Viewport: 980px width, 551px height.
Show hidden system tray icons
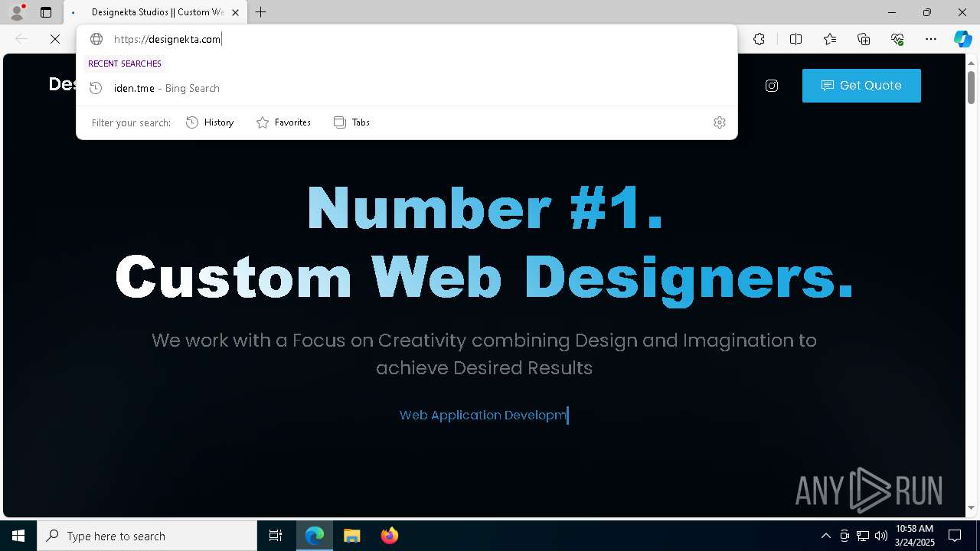[825, 536]
